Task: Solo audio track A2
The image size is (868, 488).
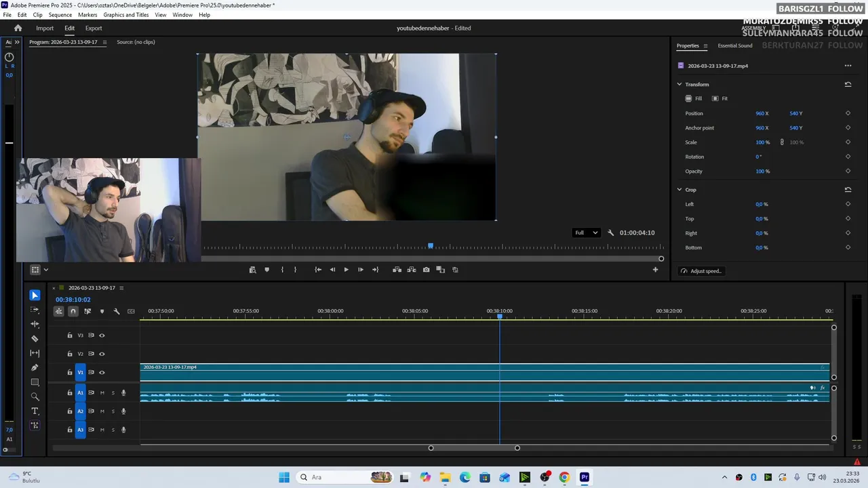Action: pos(113,411)
